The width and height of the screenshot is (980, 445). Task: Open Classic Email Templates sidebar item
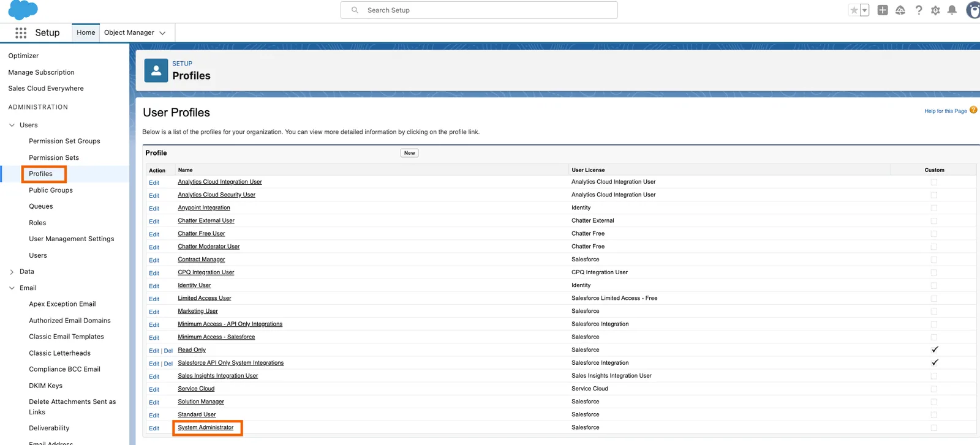66,337
